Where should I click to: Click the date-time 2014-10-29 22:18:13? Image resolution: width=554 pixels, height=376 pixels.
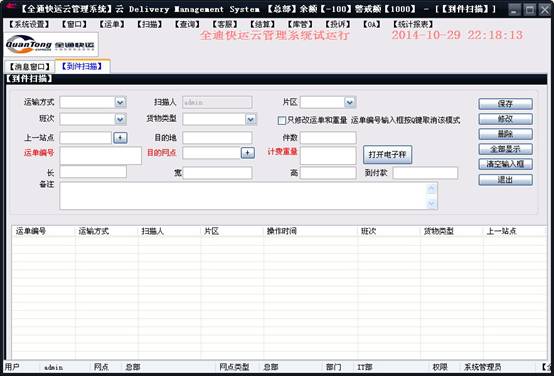click(x=457, y=35)
